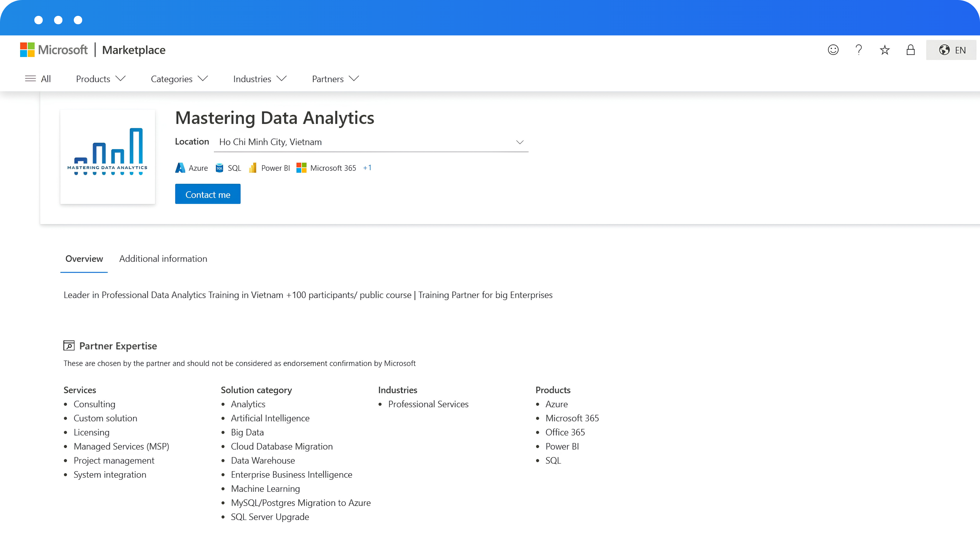Select Enterprise Business Intelligence entry
The image size is (980, 540).
[x=291, y=474]
